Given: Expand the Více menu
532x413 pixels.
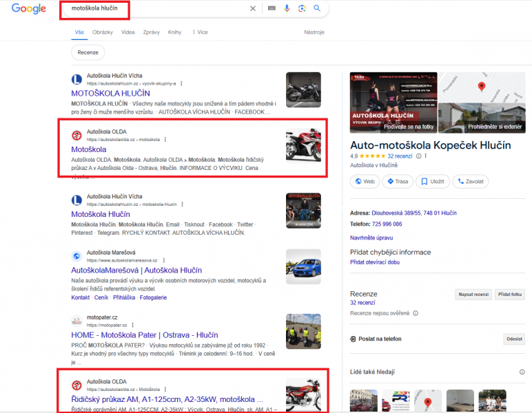Looking at the screenshot, I should click(x=200, y=32).
